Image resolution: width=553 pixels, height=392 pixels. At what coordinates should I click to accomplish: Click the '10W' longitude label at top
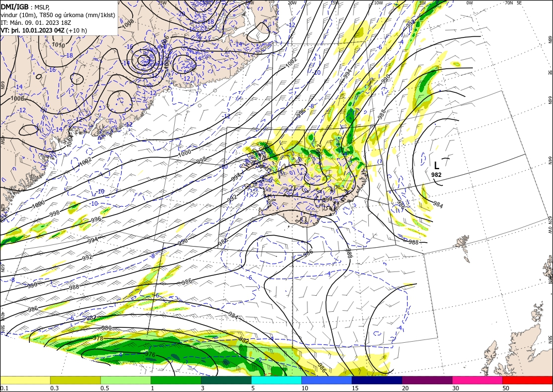[378, 3]
